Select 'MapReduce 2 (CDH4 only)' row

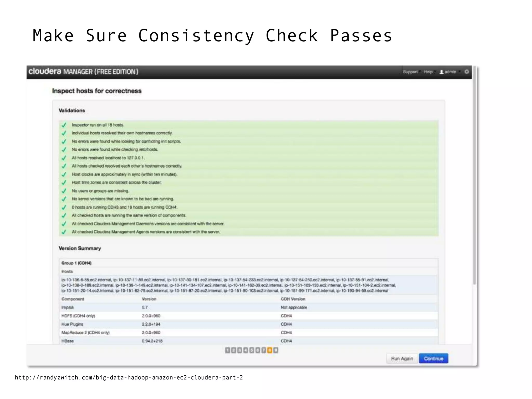pos(249,332)
